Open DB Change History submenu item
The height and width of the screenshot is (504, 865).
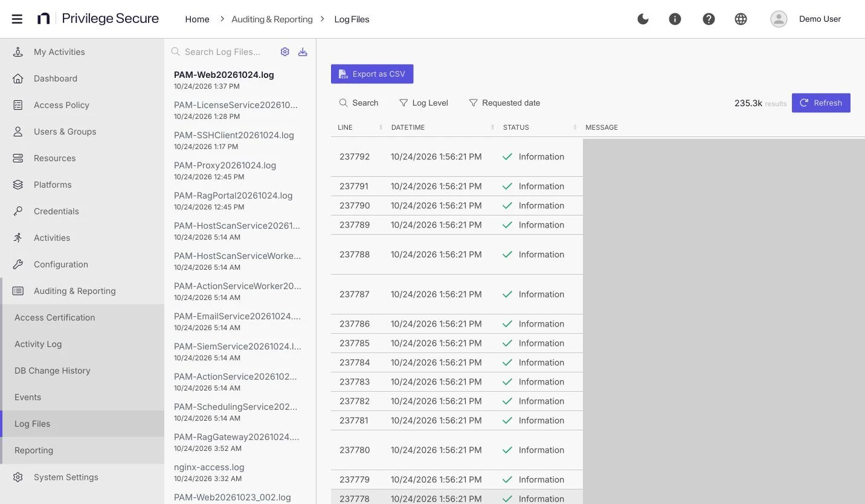82,371
